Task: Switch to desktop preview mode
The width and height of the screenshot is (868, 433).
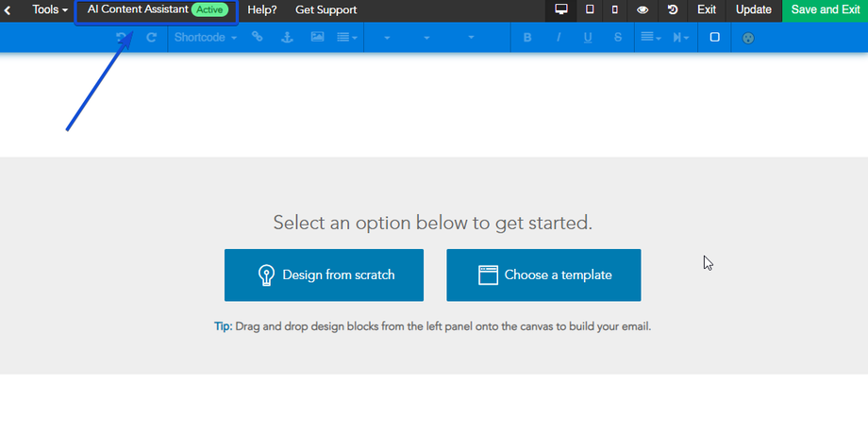Action: coord(561,9)
